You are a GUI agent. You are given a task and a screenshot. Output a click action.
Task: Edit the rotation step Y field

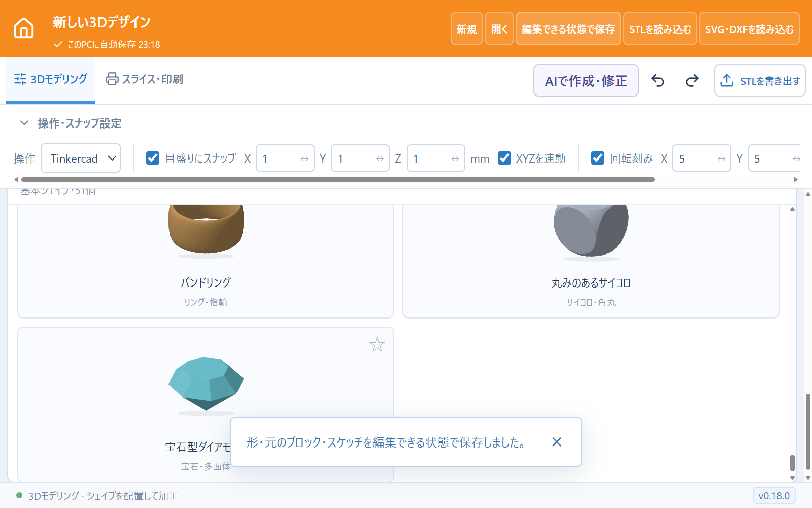[775, 158]
